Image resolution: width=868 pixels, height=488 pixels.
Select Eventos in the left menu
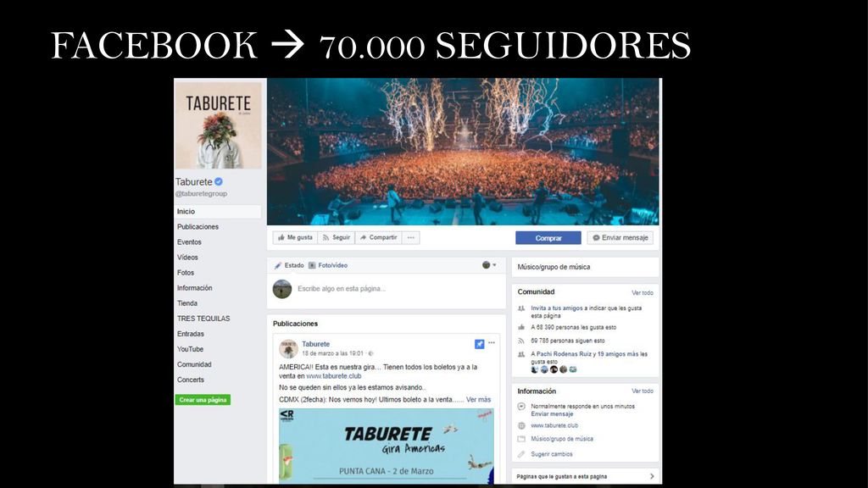pos(189,242)
